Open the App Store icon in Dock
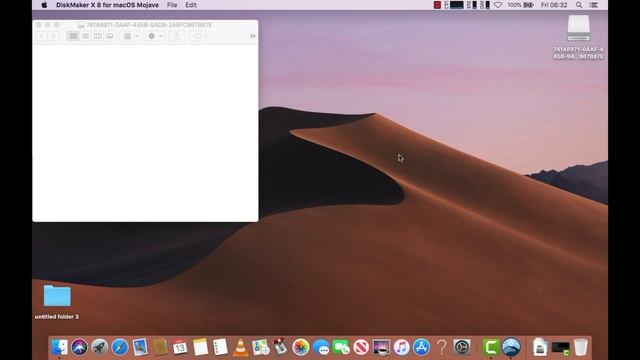 click(x=422, y=347)
